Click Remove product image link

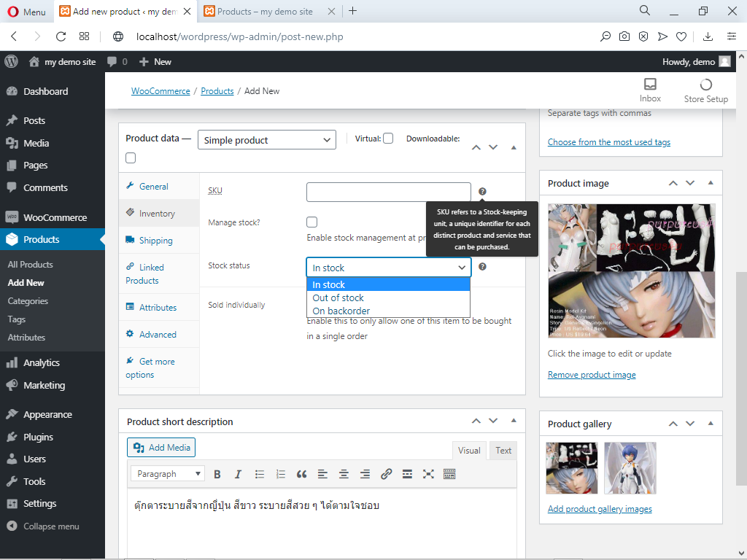coord(592,375)
